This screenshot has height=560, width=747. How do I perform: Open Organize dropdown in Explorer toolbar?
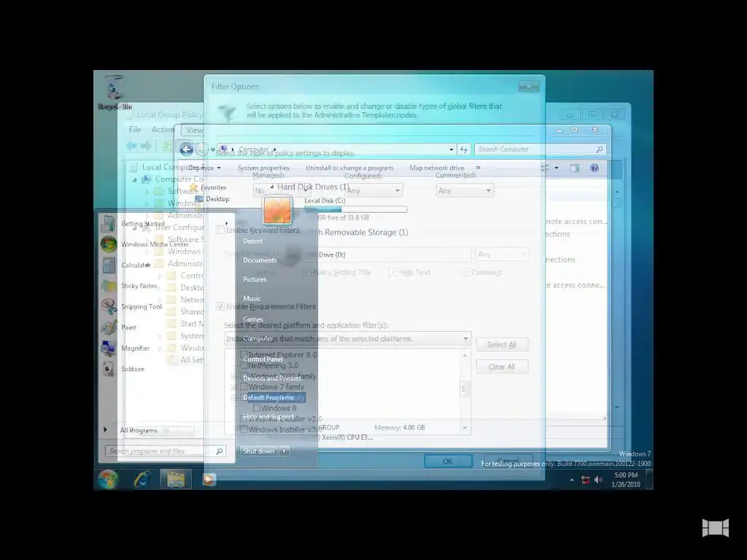click(x=204, y=168)
